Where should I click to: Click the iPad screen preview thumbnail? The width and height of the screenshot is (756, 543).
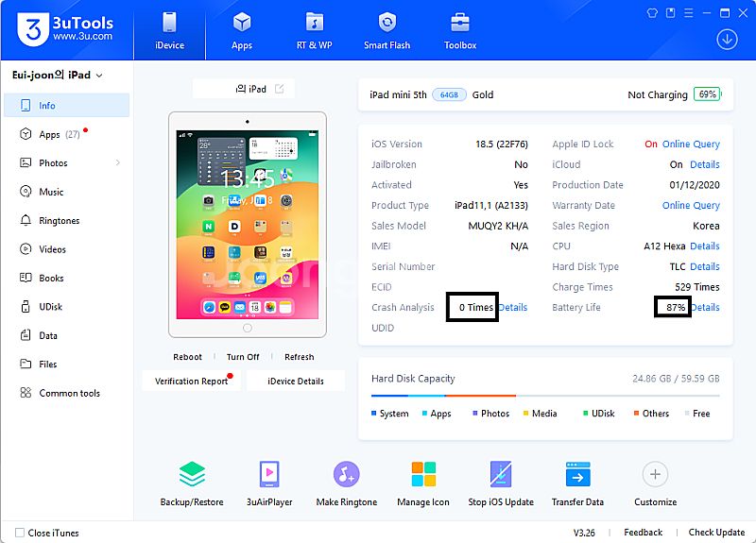pos(248,224)
